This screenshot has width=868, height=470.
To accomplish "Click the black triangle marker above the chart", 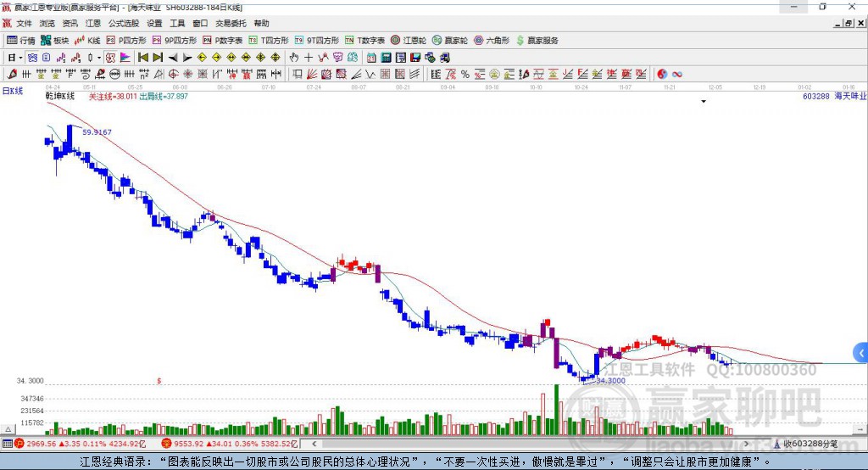I will pos(704,102).
